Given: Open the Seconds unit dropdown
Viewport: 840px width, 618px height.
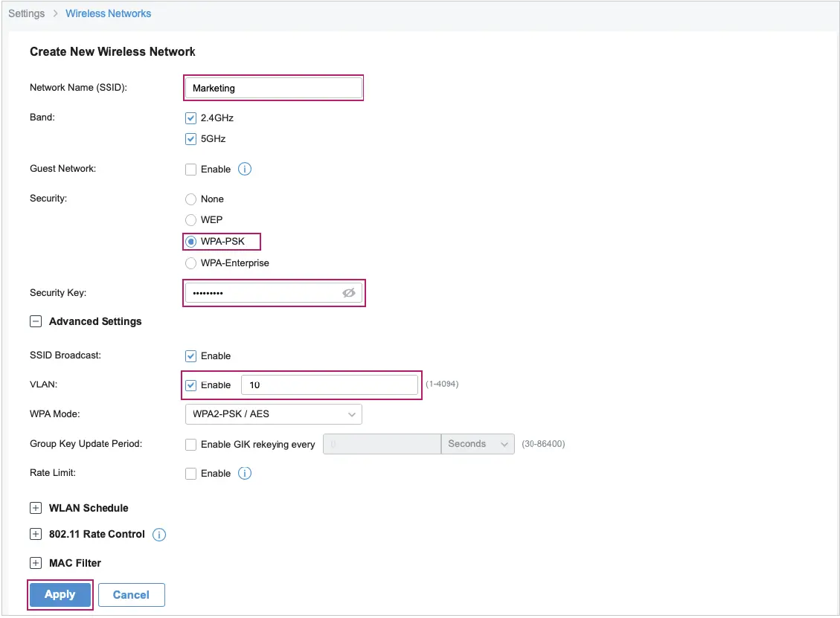Looking at the screenshot, I should 478,443.
